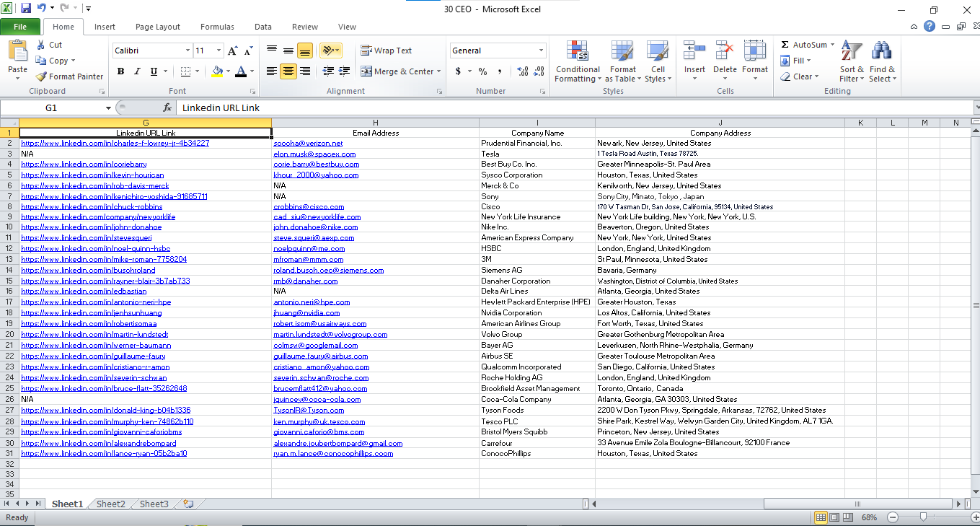Open the File tab
980x526 pixels.
click(20, 27)
